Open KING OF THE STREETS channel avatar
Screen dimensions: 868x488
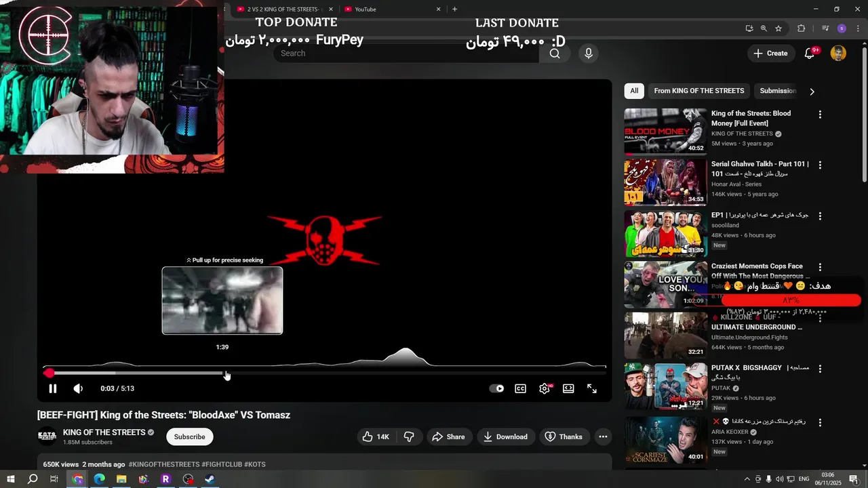pyautogui.click(x=47, y=436)
